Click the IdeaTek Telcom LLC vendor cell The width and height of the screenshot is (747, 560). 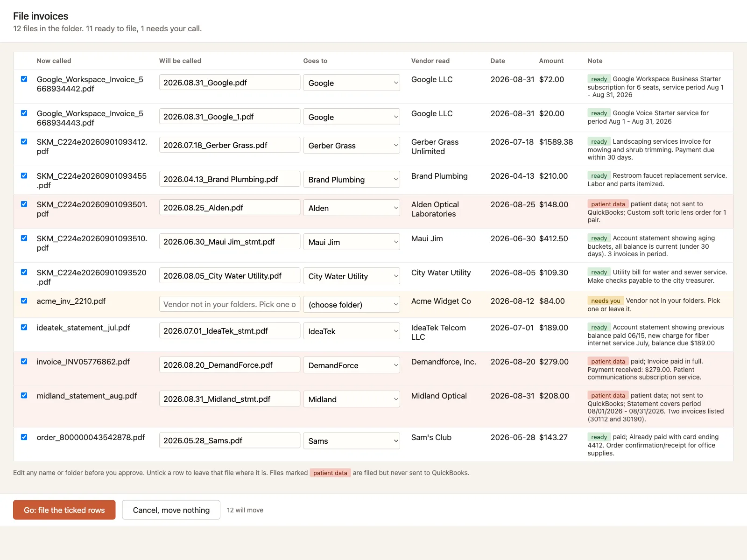438,332
